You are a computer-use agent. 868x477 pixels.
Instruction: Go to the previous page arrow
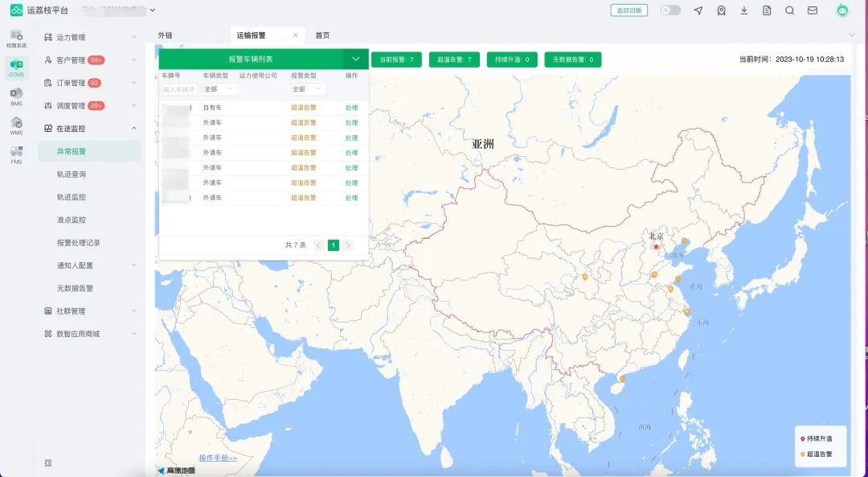coord(318,245)
